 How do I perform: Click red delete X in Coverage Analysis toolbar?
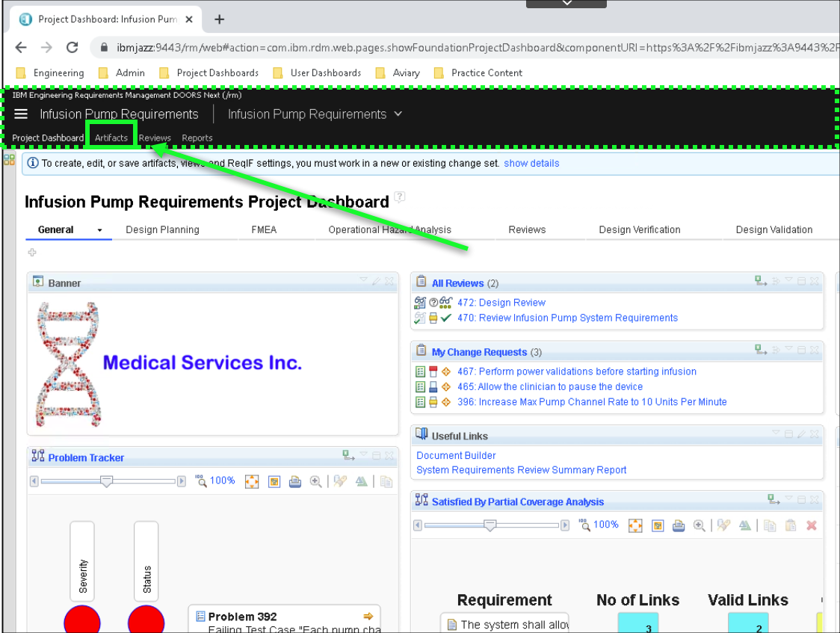[812, 525]
